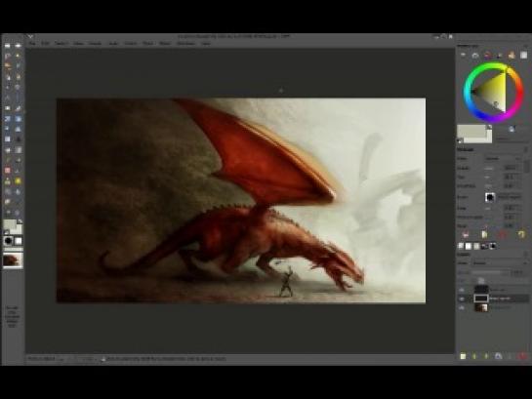Viewport: 532px width, 399px height.
Task: Click the color picker icon beside swatches
Action: (x=512, y=129)
